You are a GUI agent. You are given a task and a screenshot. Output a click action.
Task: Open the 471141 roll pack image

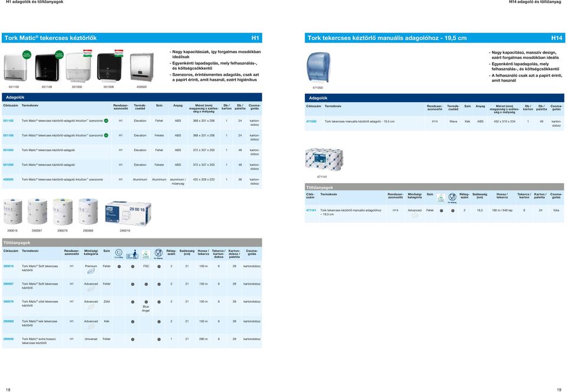(x=324, y=159)
